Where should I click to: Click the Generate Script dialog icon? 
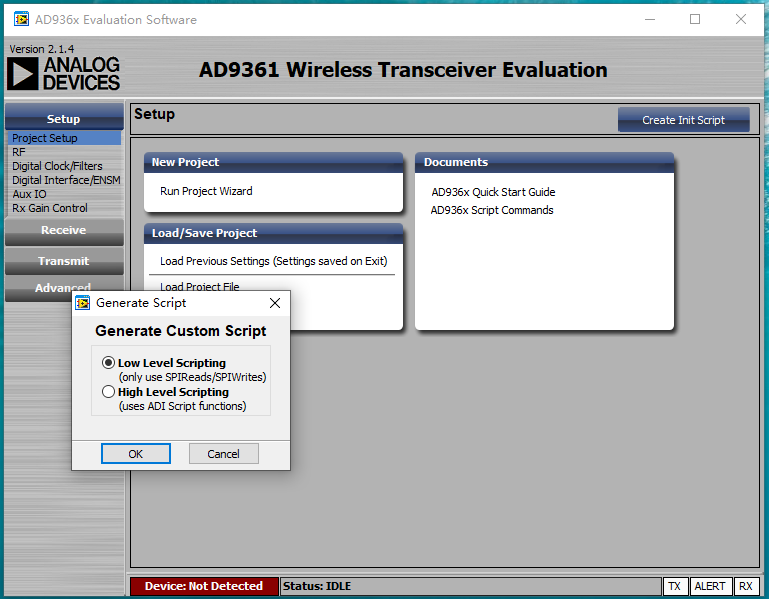(x=82, y=303)
